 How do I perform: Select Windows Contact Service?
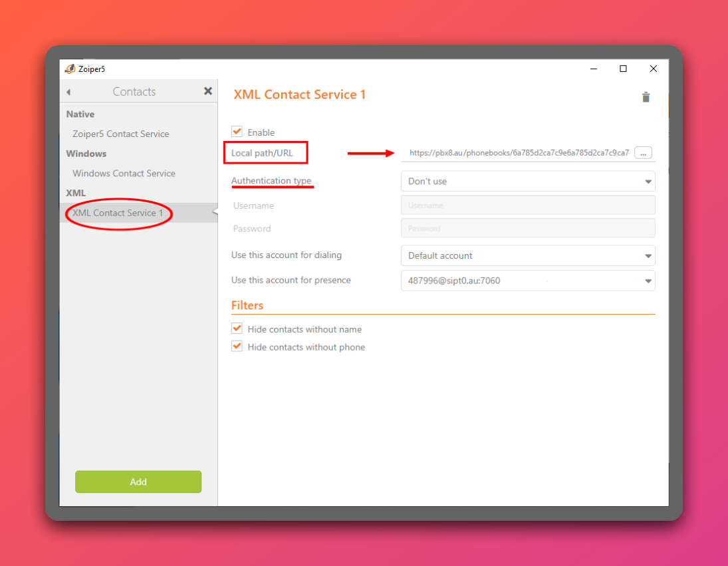tap(124, 173)
